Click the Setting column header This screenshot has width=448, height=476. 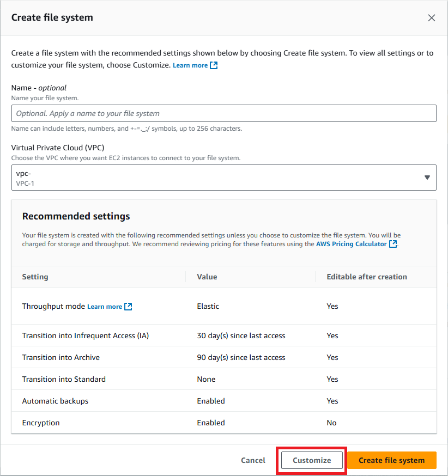point(35,277)
